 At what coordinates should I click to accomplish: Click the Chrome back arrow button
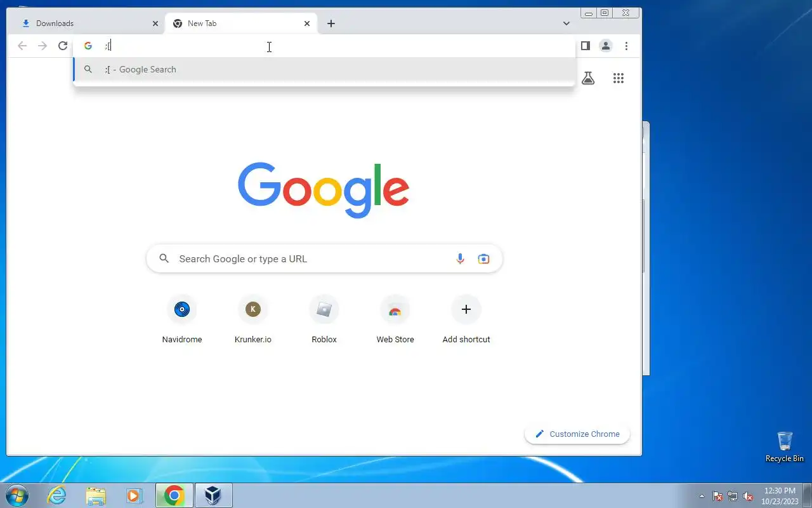(x=22, y=46)
